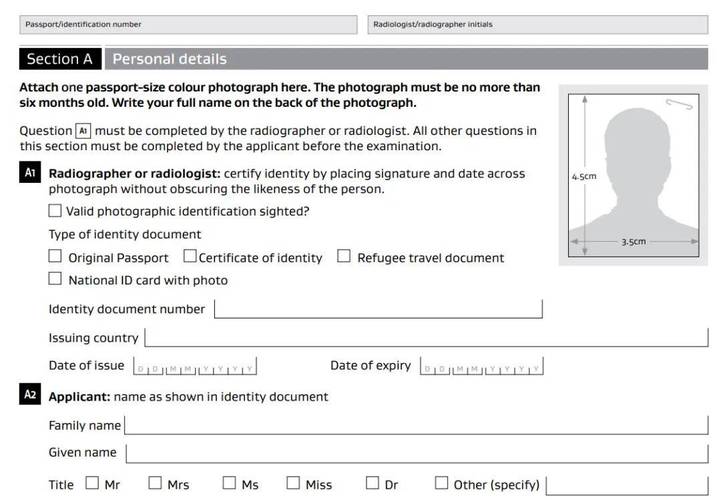Select the Mr title checkbox
Viewport: 721px width, 500px height.
pyautogui.click(x=92, y=484)
